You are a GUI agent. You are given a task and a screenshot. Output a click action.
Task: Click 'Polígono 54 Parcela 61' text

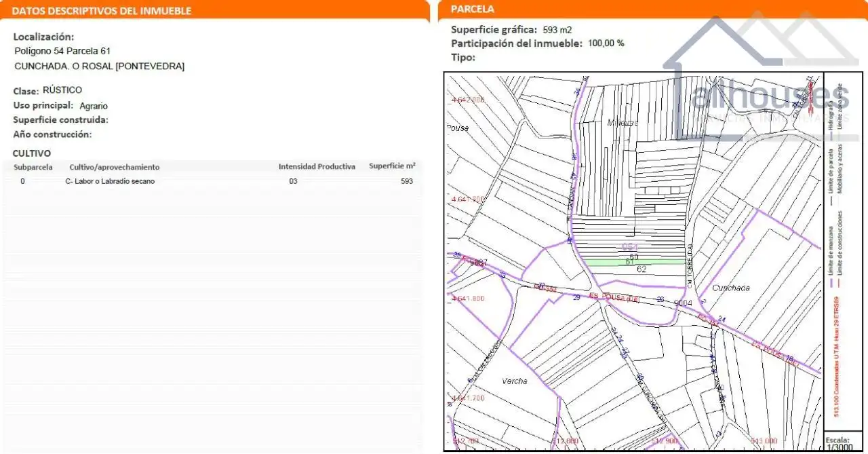click(62, 51)
